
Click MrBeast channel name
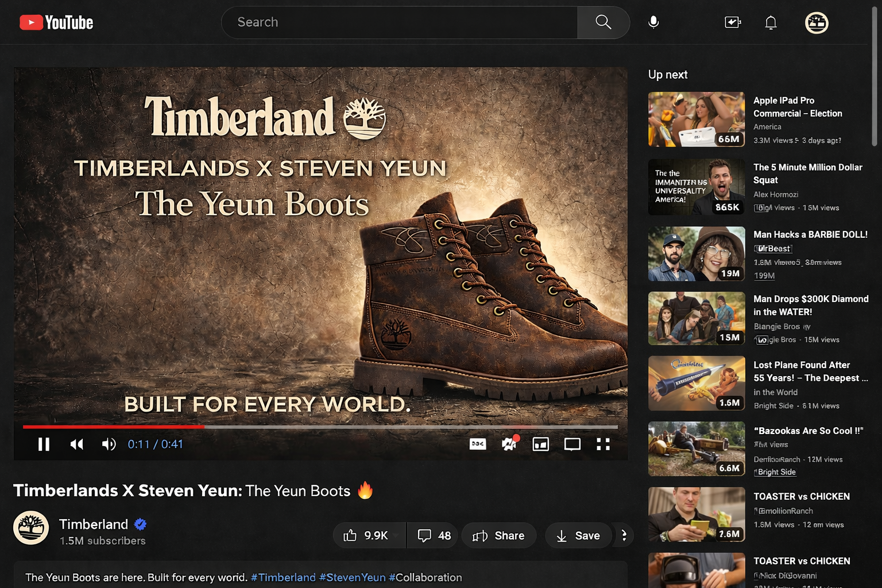click(773, 249)
